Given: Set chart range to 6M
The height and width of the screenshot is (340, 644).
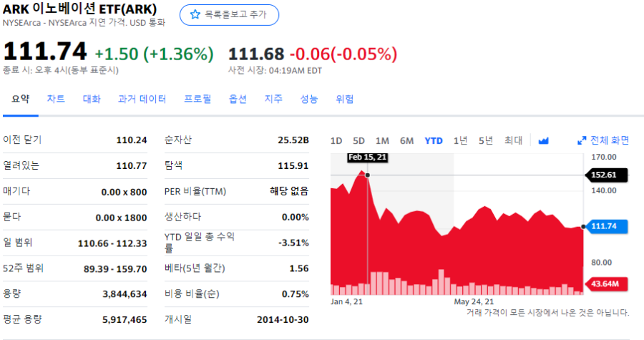Looking at the screenshot, I should [x=407, y=141].
